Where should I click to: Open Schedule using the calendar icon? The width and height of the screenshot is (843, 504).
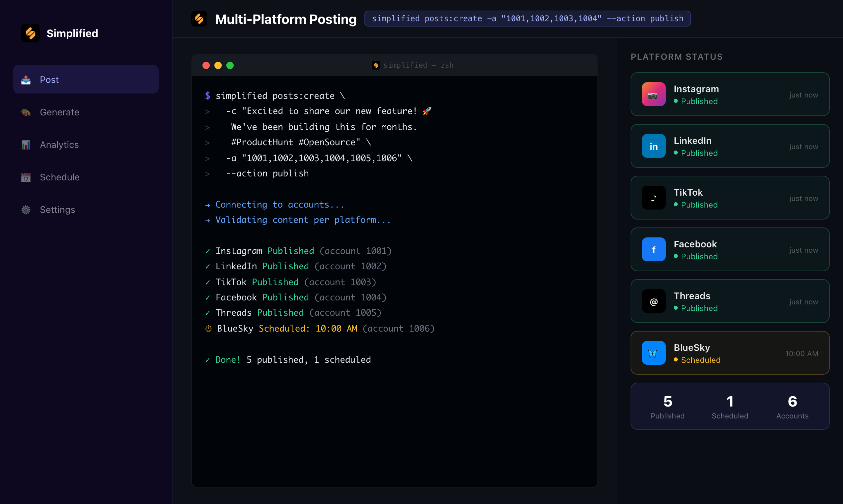tap(26, 177)
